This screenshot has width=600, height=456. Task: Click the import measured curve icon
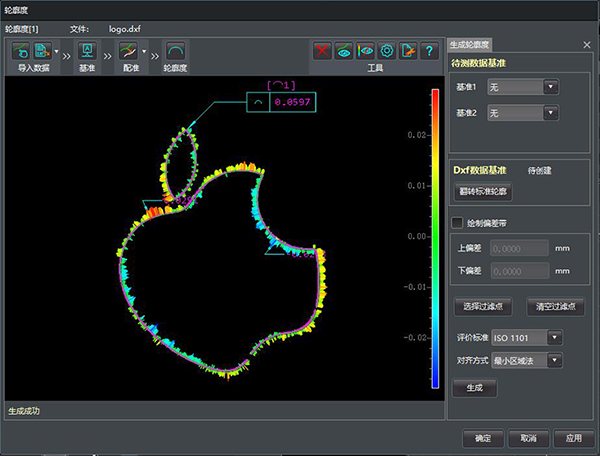[x=21, y=51]
